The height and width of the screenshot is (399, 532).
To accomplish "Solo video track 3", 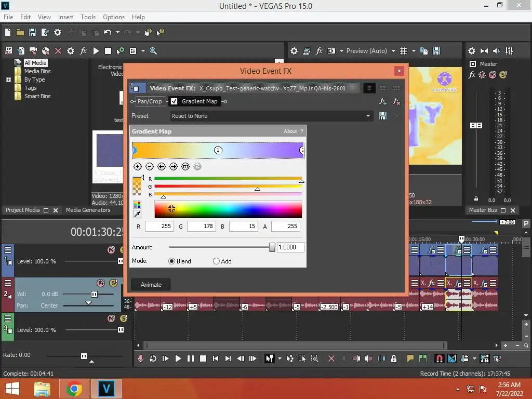I will pos(124,318).
